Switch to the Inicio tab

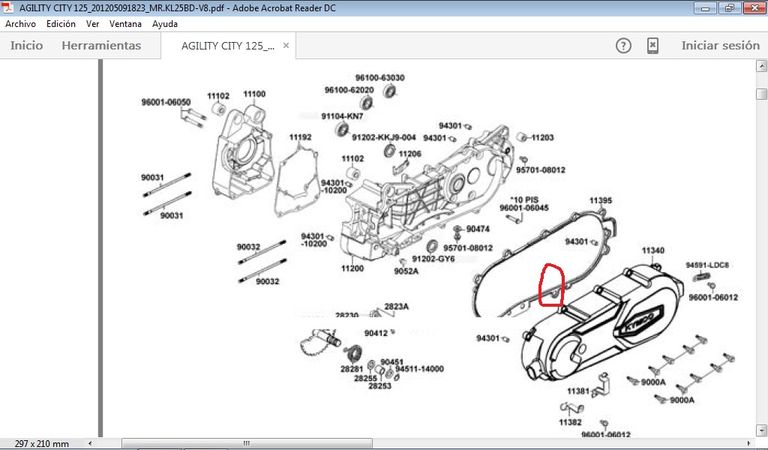26,46
